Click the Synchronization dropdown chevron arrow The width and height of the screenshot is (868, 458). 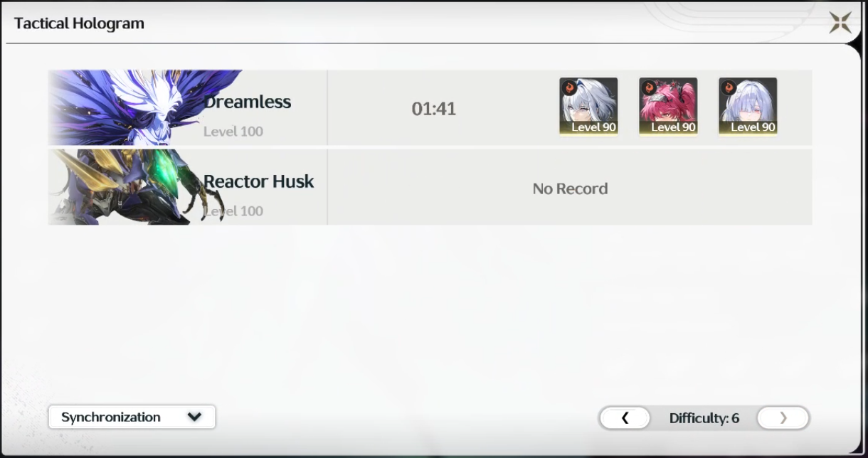[x=194, y=417]
